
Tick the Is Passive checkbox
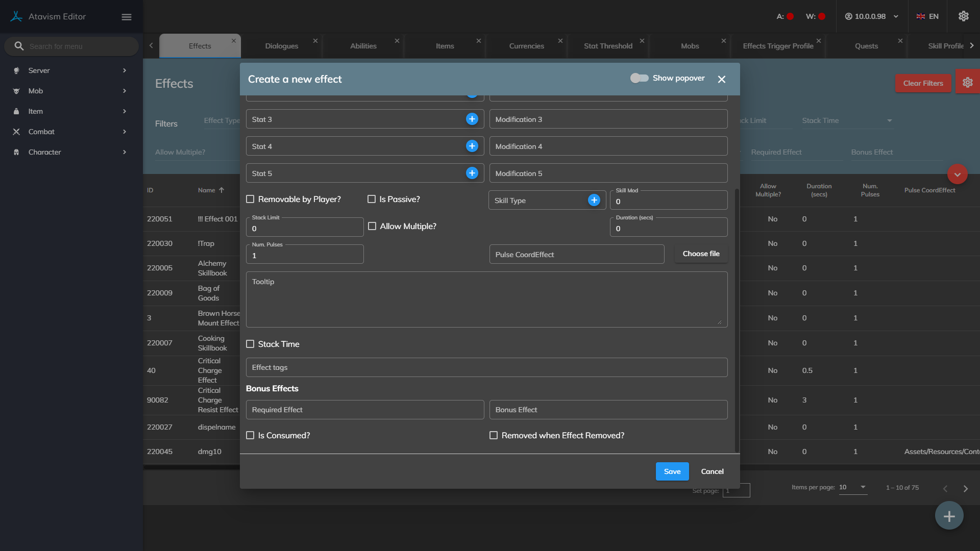point(372,199)
